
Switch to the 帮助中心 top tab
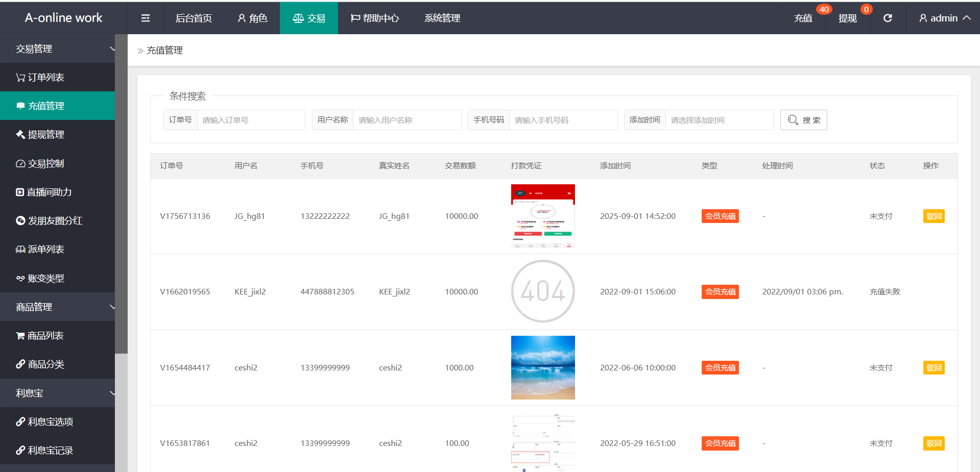point(375,18)
